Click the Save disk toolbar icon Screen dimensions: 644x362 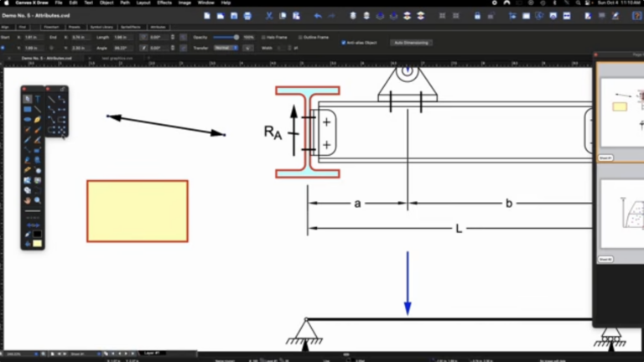pos(234,16)
